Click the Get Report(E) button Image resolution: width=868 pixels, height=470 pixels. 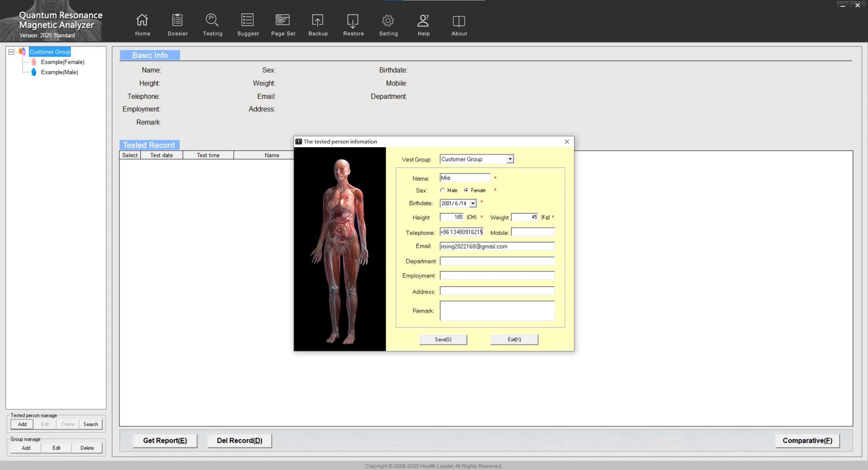165,440
